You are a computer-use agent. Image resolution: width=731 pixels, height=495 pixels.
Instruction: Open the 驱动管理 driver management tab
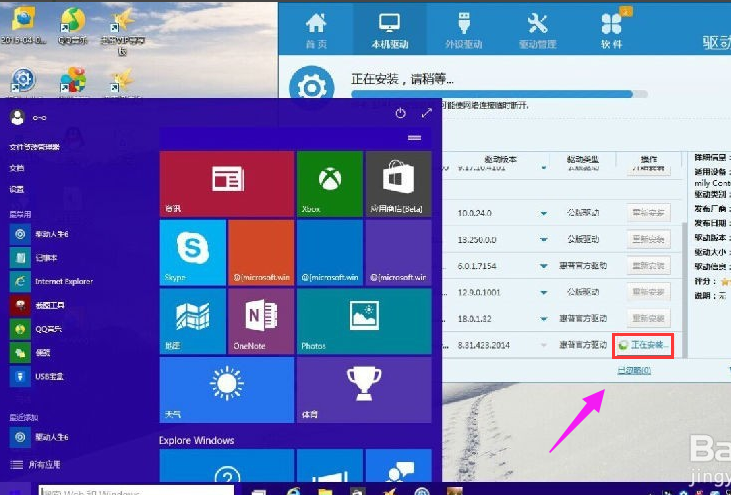tap(537, 28)
